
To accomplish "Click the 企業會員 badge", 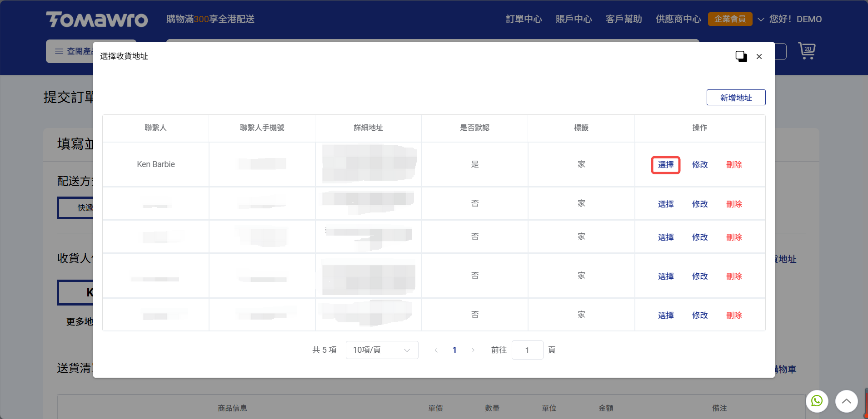I will pyautogui.click(x=730, y=19).
